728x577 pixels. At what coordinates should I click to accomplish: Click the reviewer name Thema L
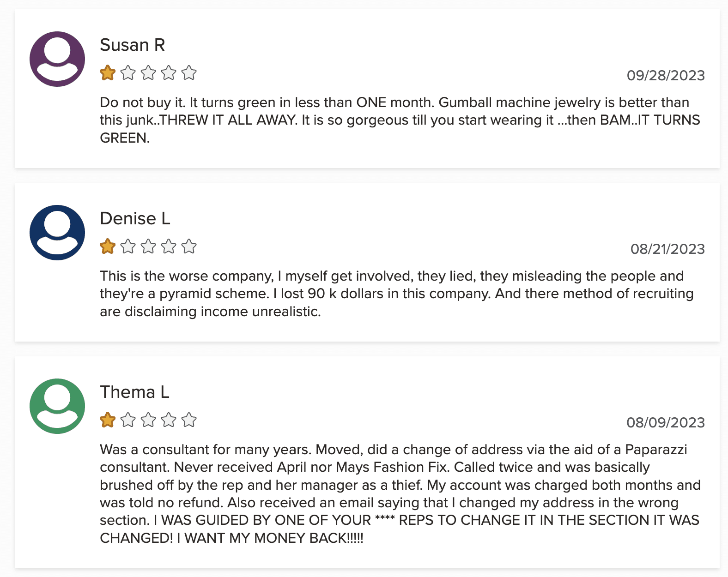[135, 392]
